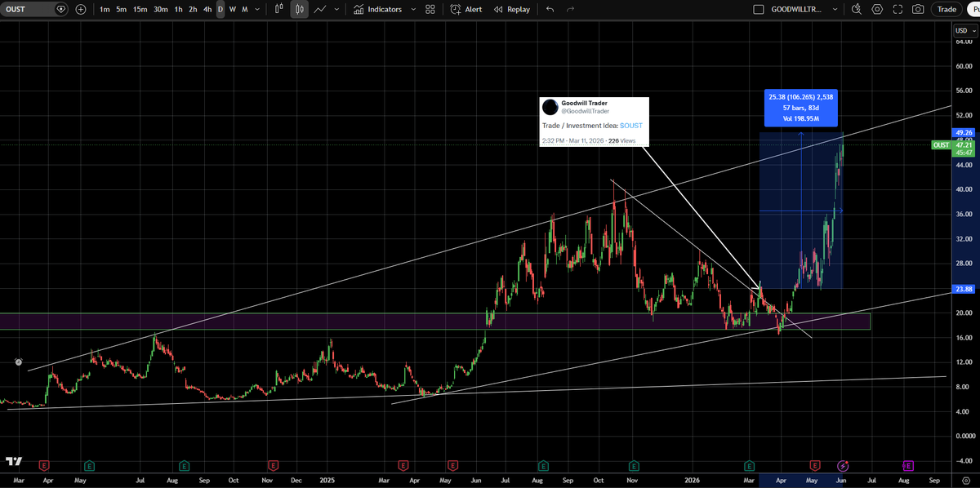Open the layout setup square icon

[758, 10]
